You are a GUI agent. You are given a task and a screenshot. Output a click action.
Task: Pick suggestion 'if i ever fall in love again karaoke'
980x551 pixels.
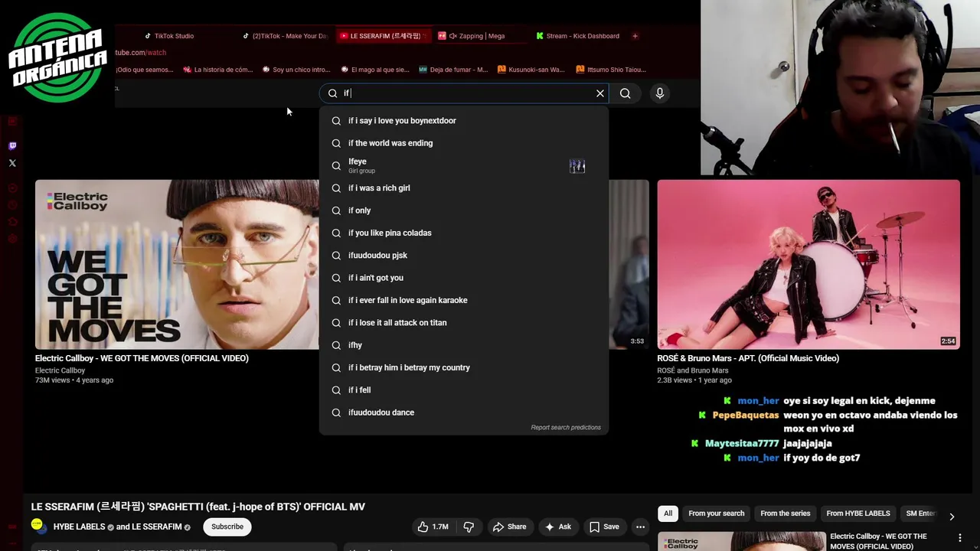(464, 300)
